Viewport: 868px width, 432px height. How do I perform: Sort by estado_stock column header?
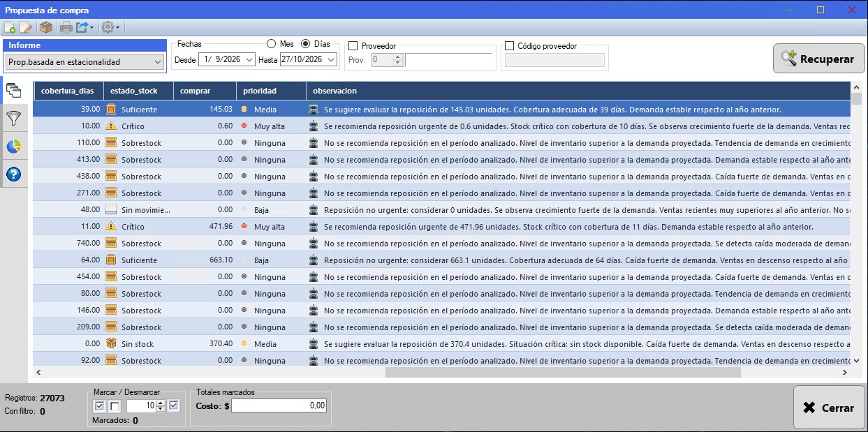(x=138, y=91)
